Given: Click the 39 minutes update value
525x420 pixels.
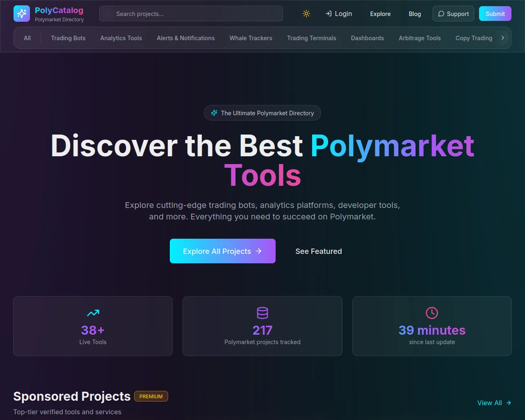Looking at the screenshot, I should 432,330.
